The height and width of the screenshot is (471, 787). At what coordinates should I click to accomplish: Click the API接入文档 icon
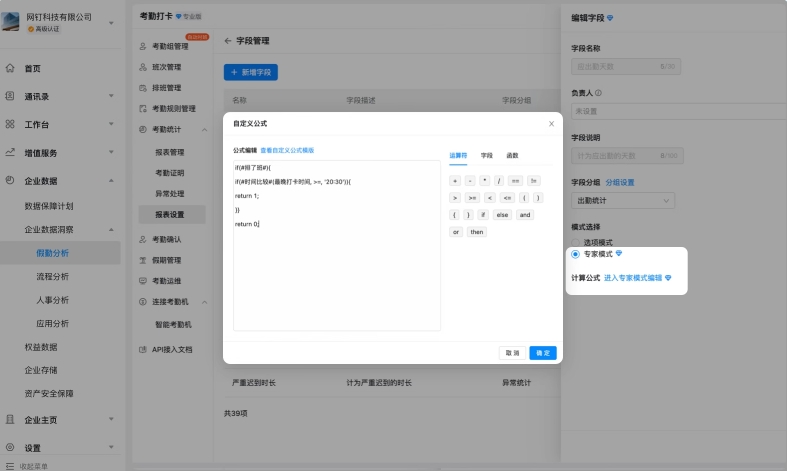[142, 348]
